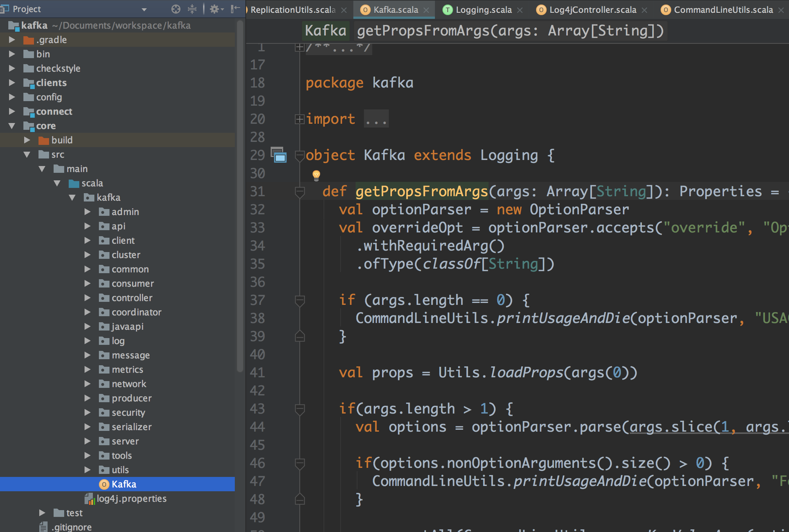Select the network package
Viewport: 789px width, 532px height.
pyautogui.click(x=117, y=384)
